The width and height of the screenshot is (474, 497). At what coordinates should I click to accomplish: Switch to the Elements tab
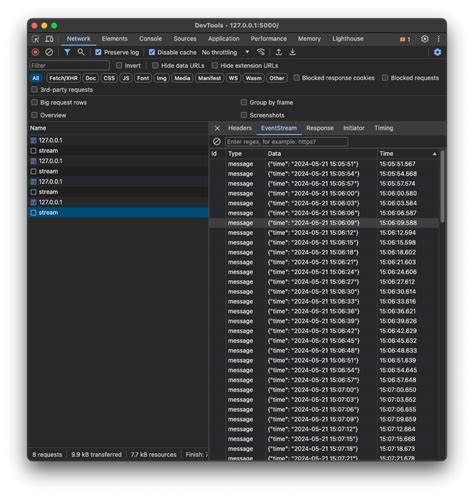114,39
